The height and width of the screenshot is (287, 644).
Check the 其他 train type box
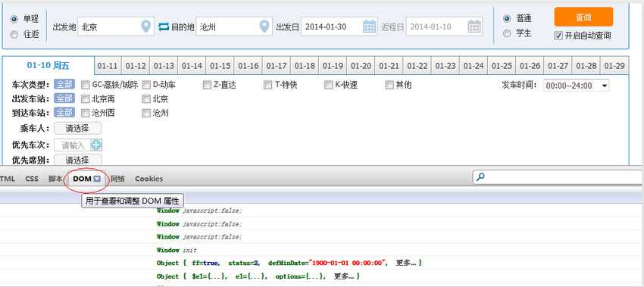(x=389, y=85)
